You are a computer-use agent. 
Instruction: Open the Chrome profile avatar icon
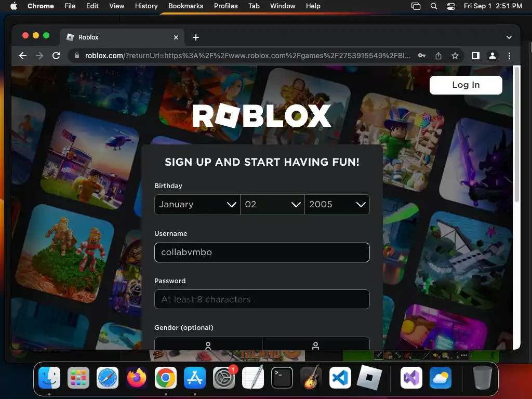tap(493, 56)
